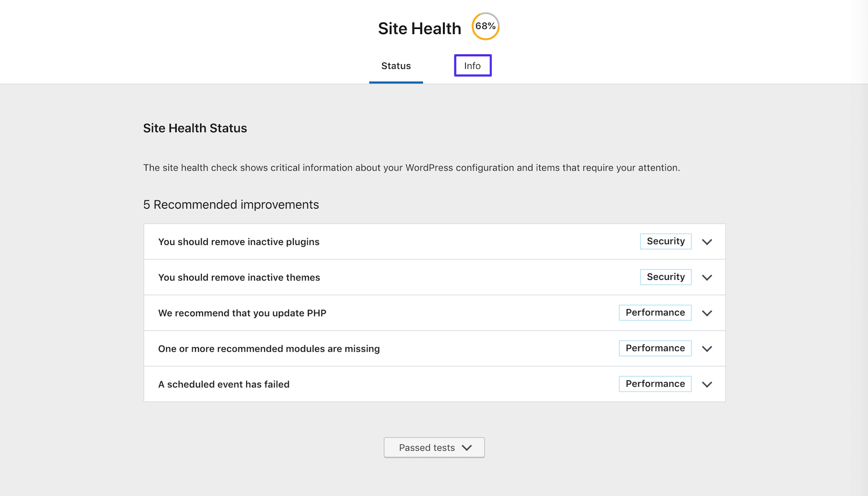Click the 68% site health score circle
Viewport: 868px width, 496px height.
484,26
